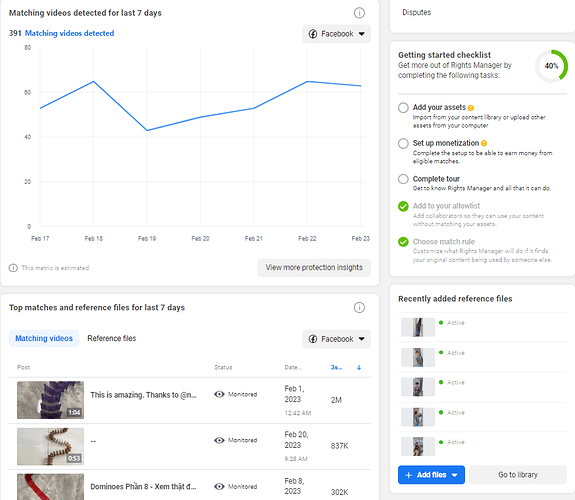Click the orange badge beside Set up monetization
Screen dimensions: 575x500
coord(484,143)
